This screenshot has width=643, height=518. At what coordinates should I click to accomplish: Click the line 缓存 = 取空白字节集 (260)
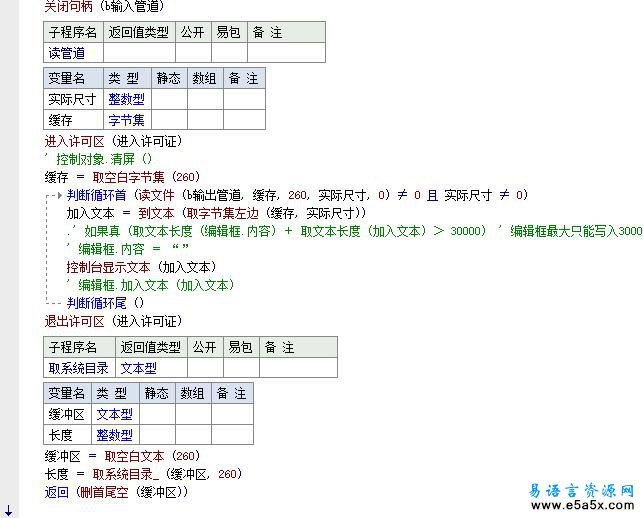tap(122, 177)
